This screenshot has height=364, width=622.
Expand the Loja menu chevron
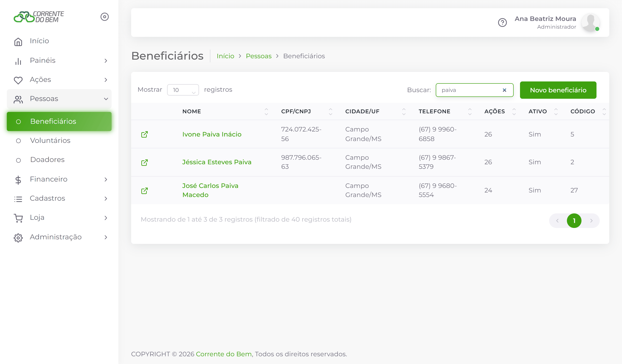[x=106, y=218]
